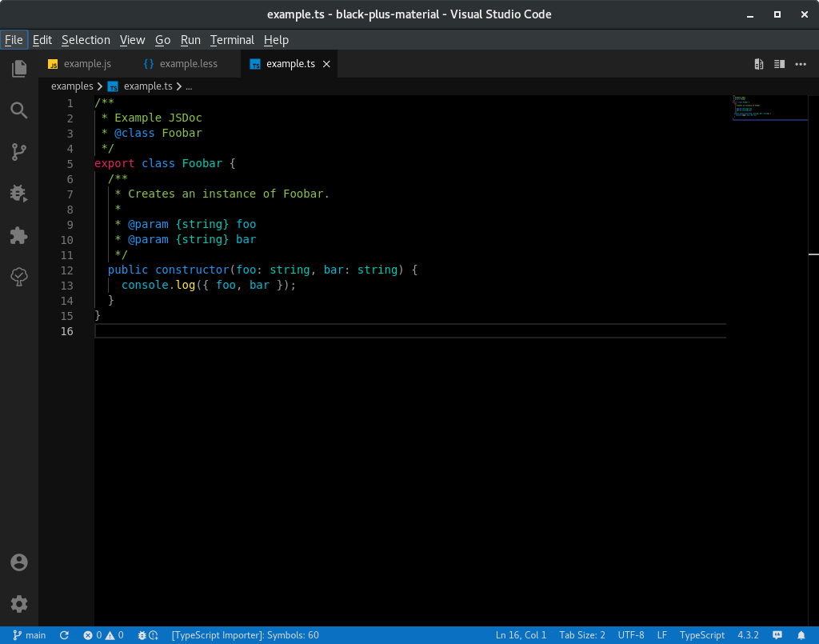Change language mode from TypeScript
The image size is (819, 644).
click(702, 635)
